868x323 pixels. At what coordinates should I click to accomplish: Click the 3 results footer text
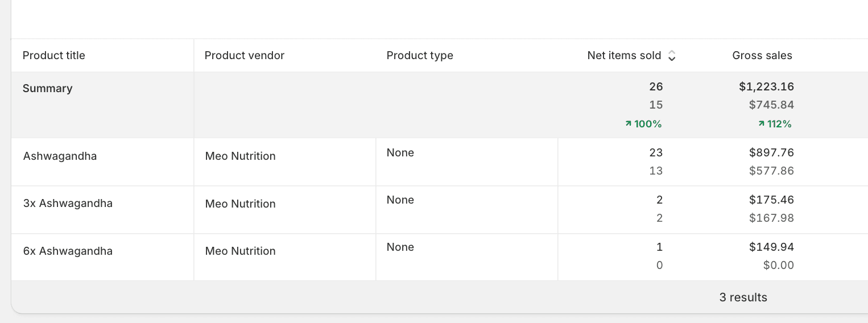click(743, 297)
